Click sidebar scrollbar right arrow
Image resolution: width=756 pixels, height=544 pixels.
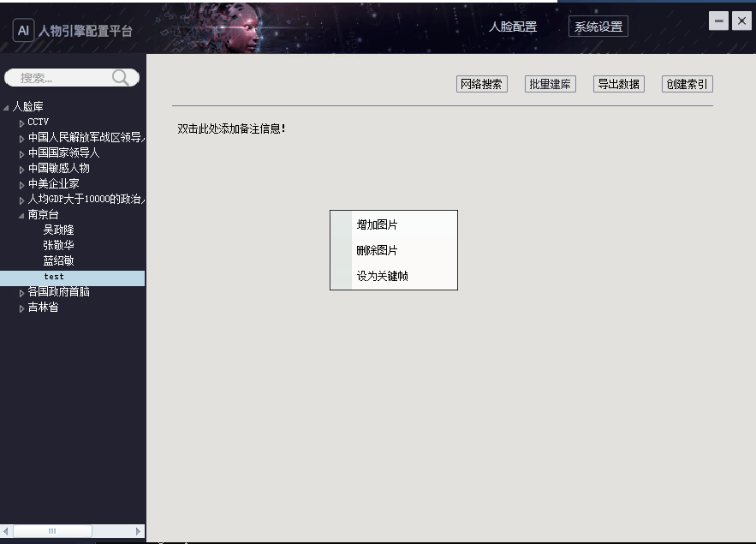tap(138, 531)
